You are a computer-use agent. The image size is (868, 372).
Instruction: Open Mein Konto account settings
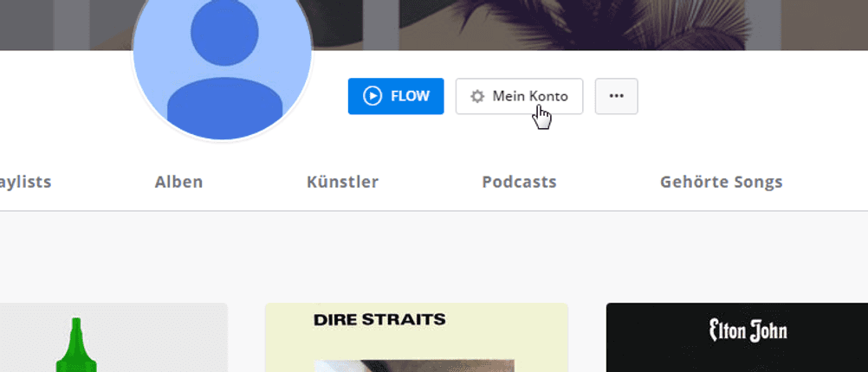pyautogui.click(x=519, y=96)
